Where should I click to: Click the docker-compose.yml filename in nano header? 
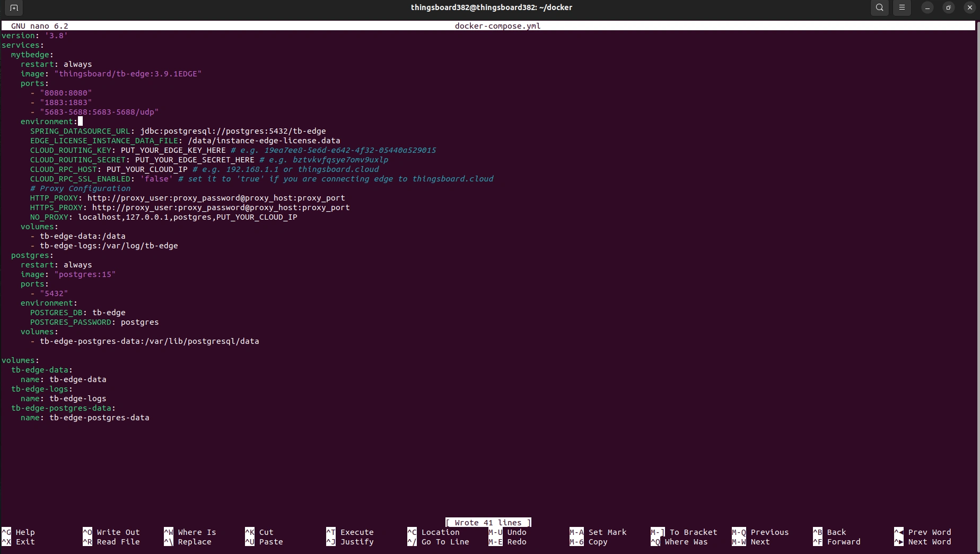[497, 26]
